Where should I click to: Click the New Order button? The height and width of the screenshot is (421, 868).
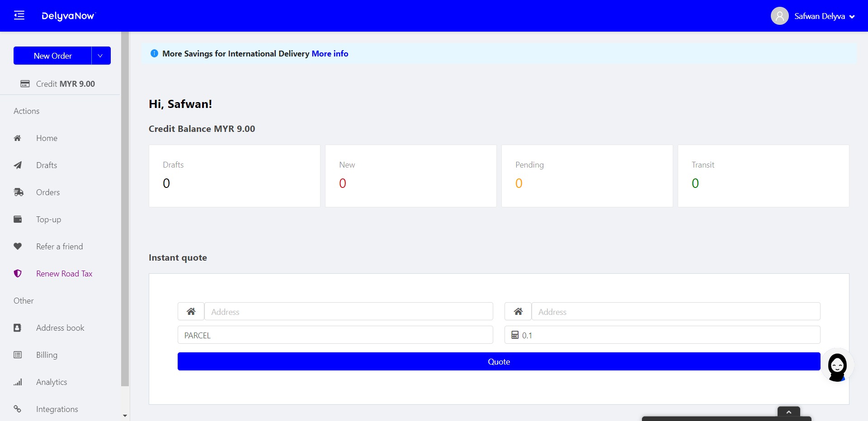coord(52,56)
